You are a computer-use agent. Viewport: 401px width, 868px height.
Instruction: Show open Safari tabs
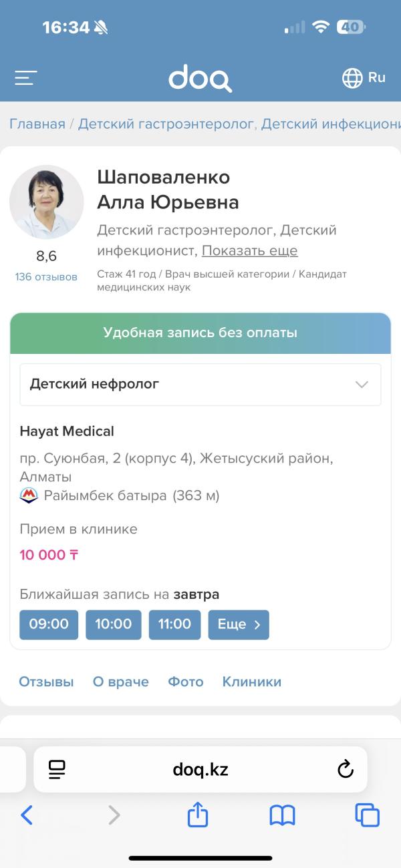(x=367, y=815)
